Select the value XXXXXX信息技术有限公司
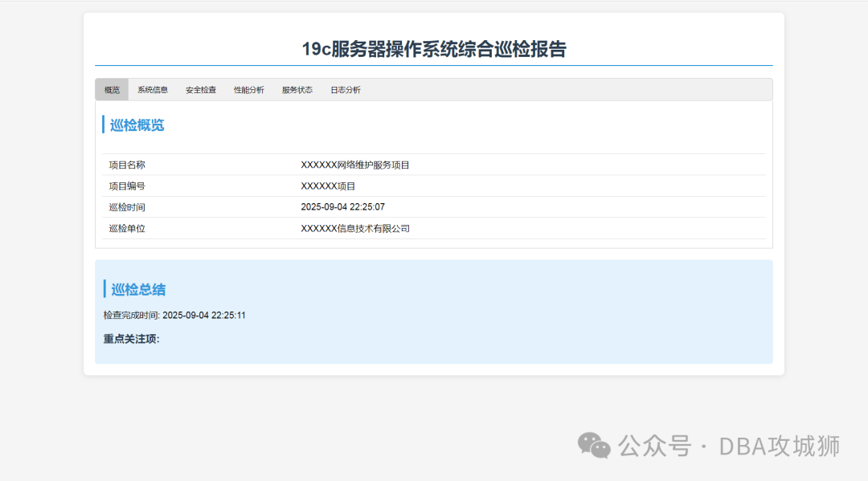 355,228
